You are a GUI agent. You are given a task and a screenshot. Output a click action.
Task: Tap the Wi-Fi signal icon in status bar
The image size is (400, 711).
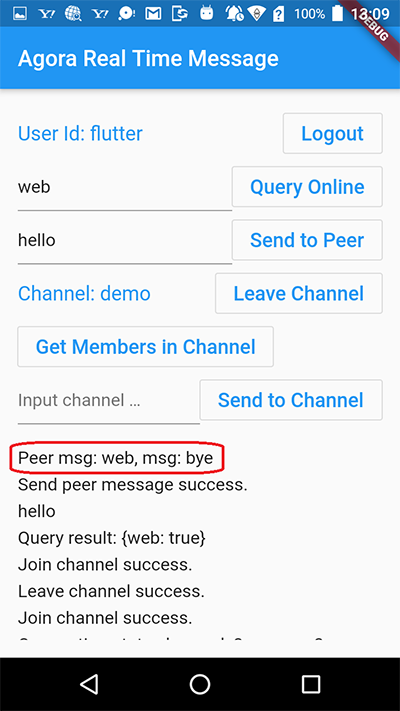click(257, 14)
